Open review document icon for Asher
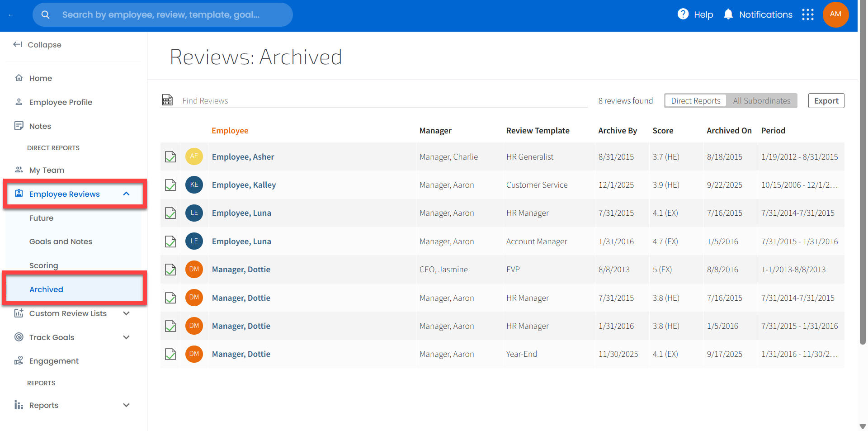868x431 pixels. pyautogui.click(x=170, y=157)
